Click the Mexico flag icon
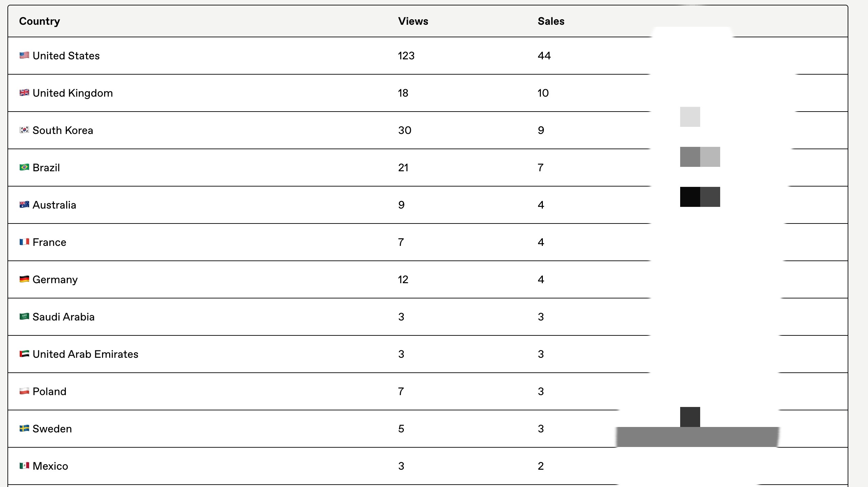Screen dimensions: 868x487 tap(24, 466)
